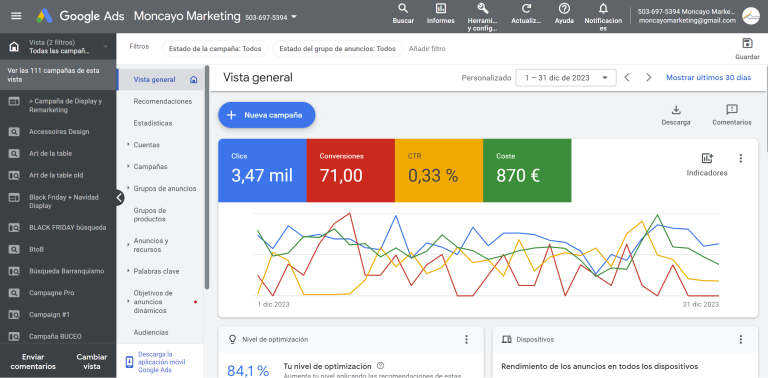Go to previous date range arrow
Image resolution: width=768 pixels, height=378 pixels.
(627, 77)
